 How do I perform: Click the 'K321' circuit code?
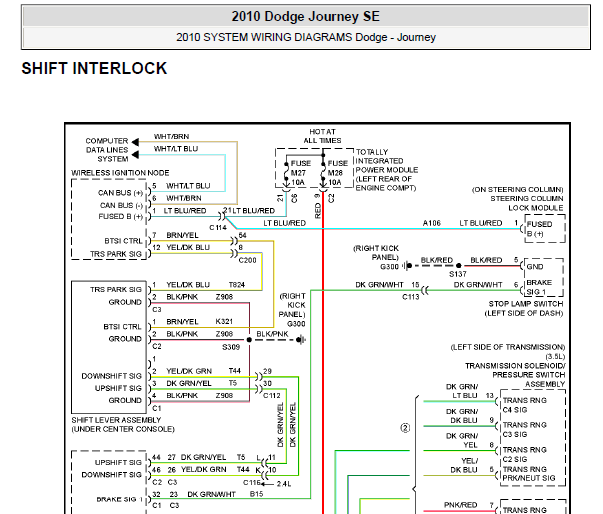[224, 322]
